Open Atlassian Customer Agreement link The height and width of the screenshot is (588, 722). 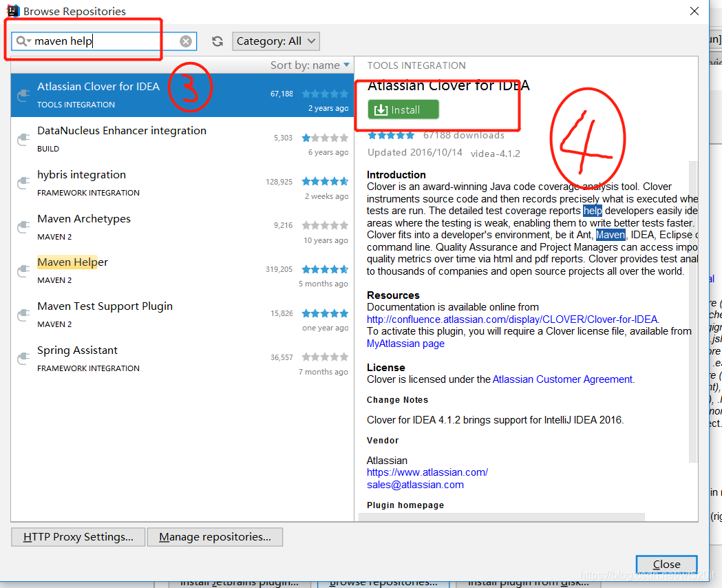(562, 379)
